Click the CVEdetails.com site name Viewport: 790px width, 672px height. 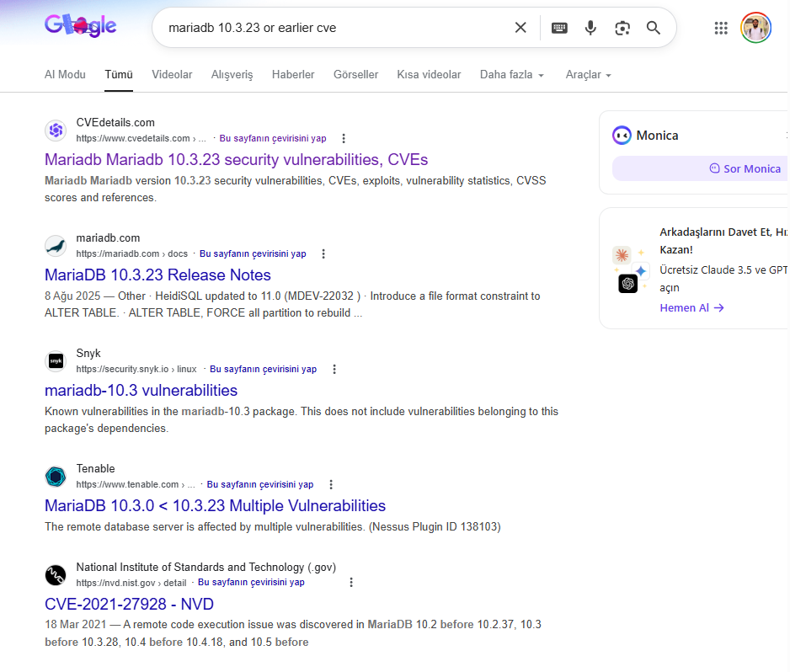tap(115, 122)
